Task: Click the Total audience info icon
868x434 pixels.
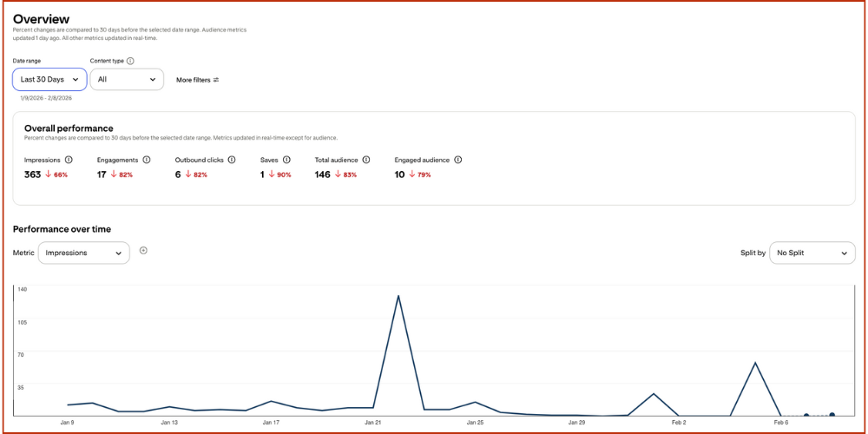Action: click(366, 160)
